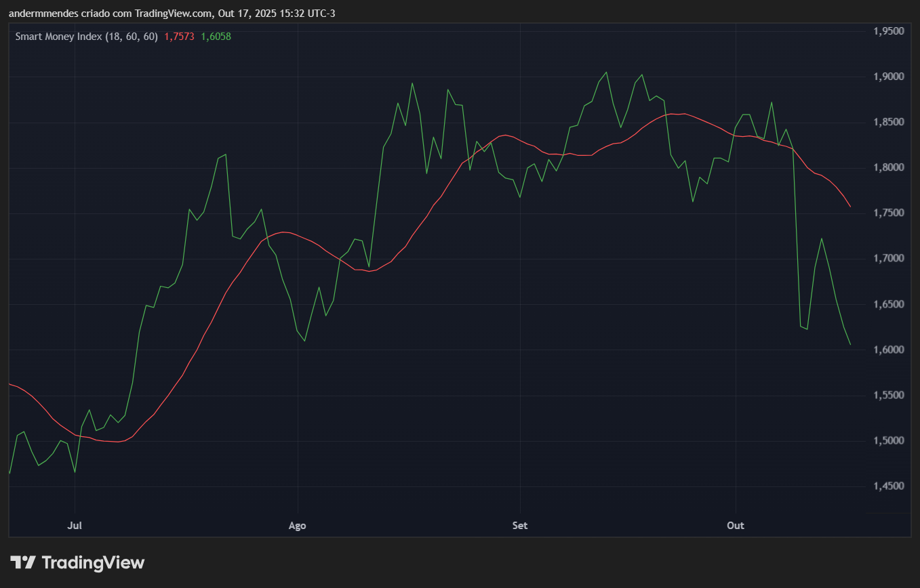Select the Smart Money Index indicator title
Image resolution: width=920 pixels, height=588 pixels.
pos(86,37)
